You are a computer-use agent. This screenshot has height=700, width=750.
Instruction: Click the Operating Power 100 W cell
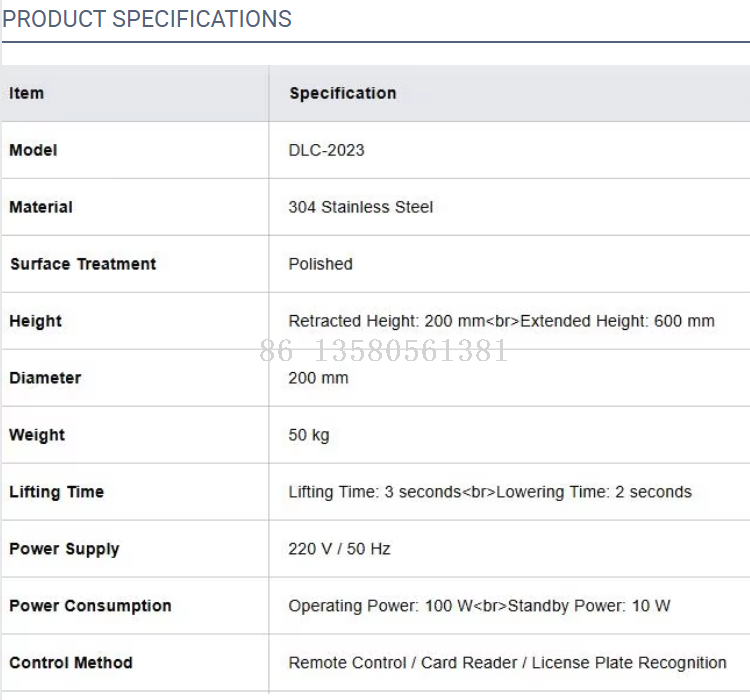click(x=380, y=606)
